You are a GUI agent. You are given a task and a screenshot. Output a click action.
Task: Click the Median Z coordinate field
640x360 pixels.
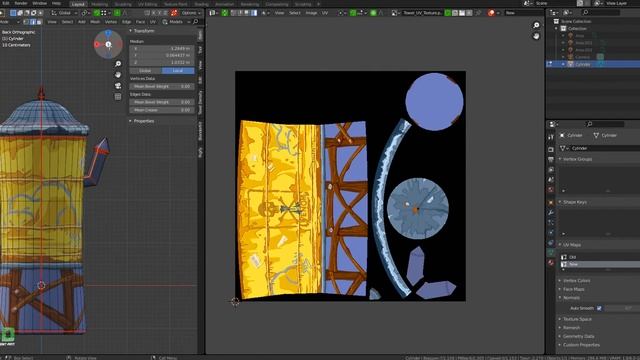point(162,62)
